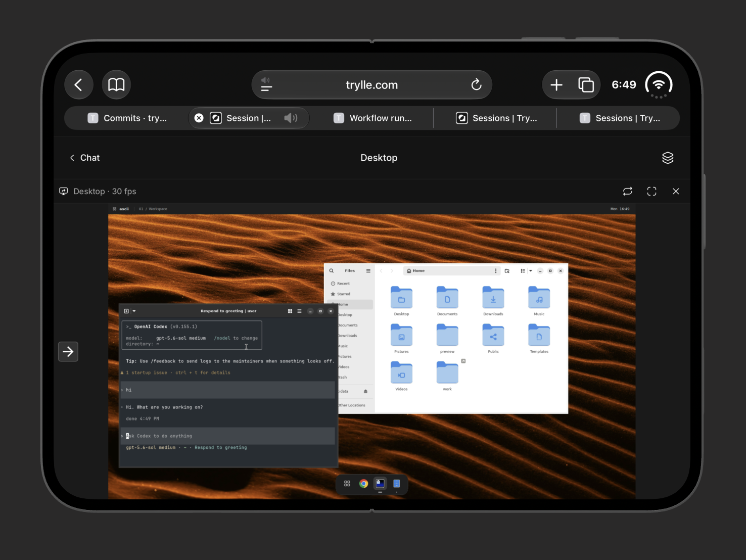
Task: Expand the view options dropdown arrow in Files
Action: coord(531,271)
